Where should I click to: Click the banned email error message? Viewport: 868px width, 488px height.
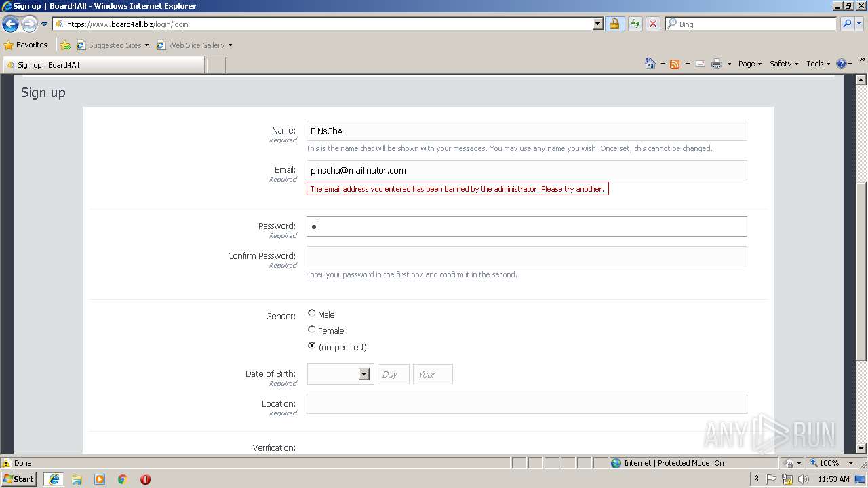pyautogui.click(x=458, y=189)
